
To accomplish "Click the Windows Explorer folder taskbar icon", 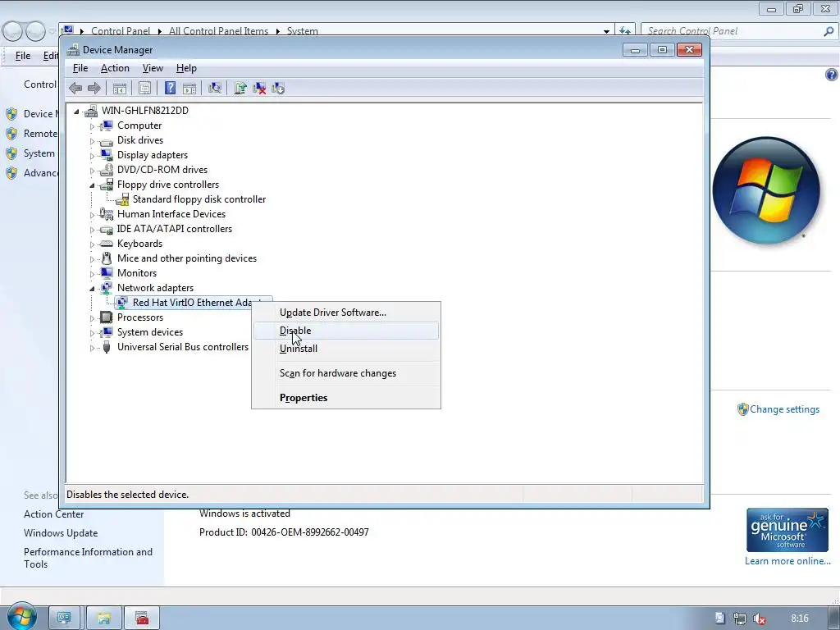I will (x=104, y=619).
